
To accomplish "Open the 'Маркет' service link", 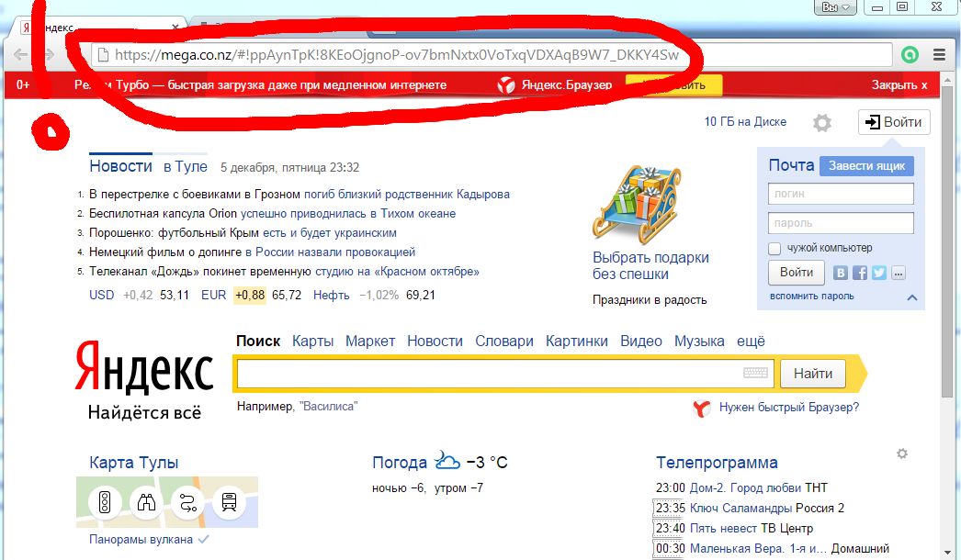I will coord(370,342).
